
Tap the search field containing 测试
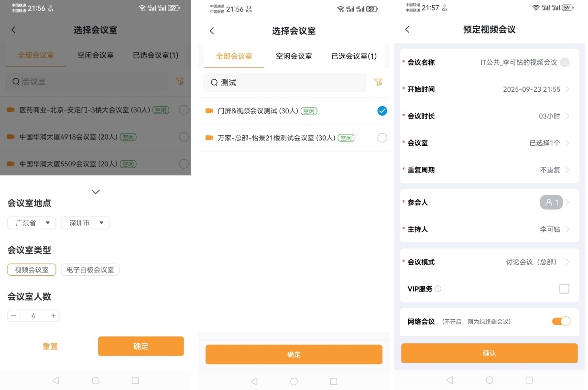tap(285, 83)
